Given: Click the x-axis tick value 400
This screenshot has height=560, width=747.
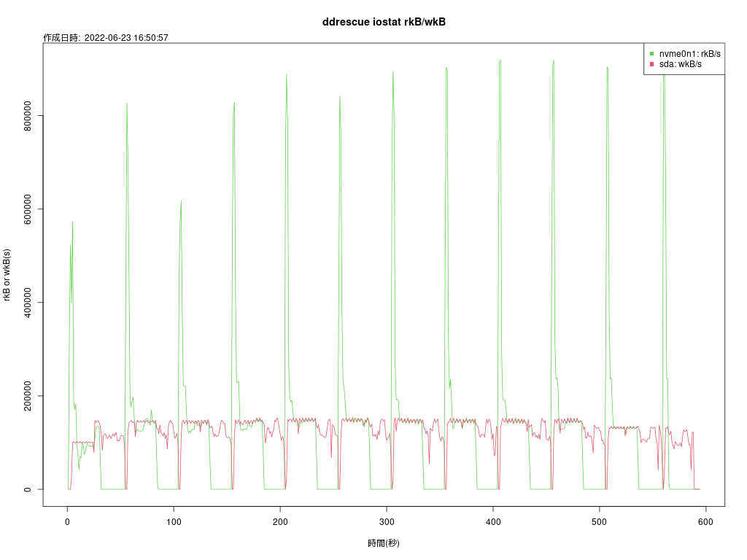Looking at the screenshot, I should (x=493, y=522).
